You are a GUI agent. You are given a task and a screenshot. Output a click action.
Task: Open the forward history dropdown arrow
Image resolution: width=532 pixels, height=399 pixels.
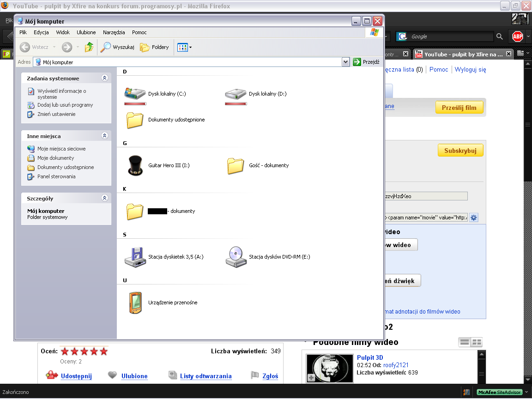tap(78, 47)
